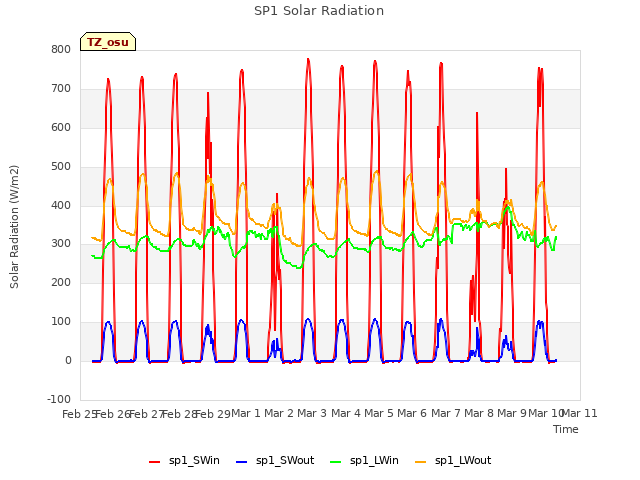The image size is (640, 480).
Task: Click the Mar 7 x-axis tick label
Action: pyautogui.click(x=446, y=413)
